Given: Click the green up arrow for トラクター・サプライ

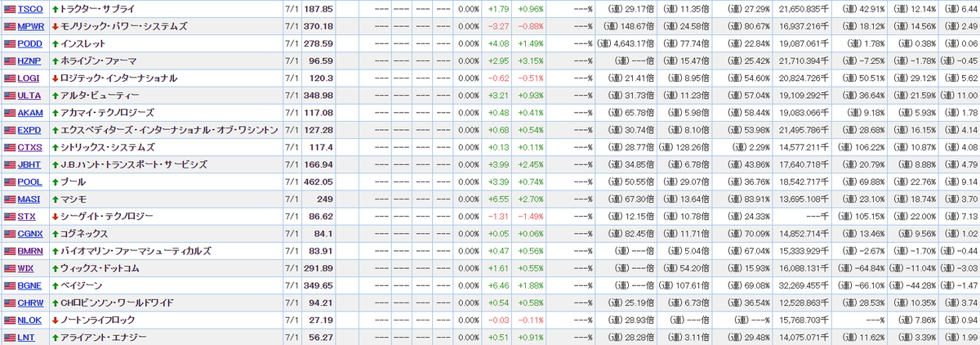Looking at the screenshot, I should coord(55,9).
